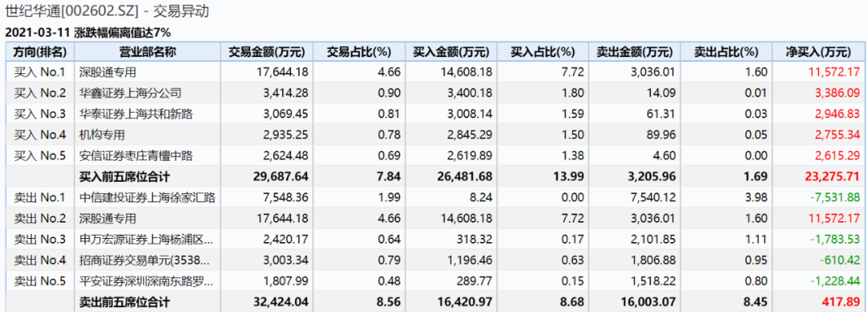Select sell amount 7,540.12
Viewport: 868px width, 312px height.
pyautogui.click(x=654, y=197)
